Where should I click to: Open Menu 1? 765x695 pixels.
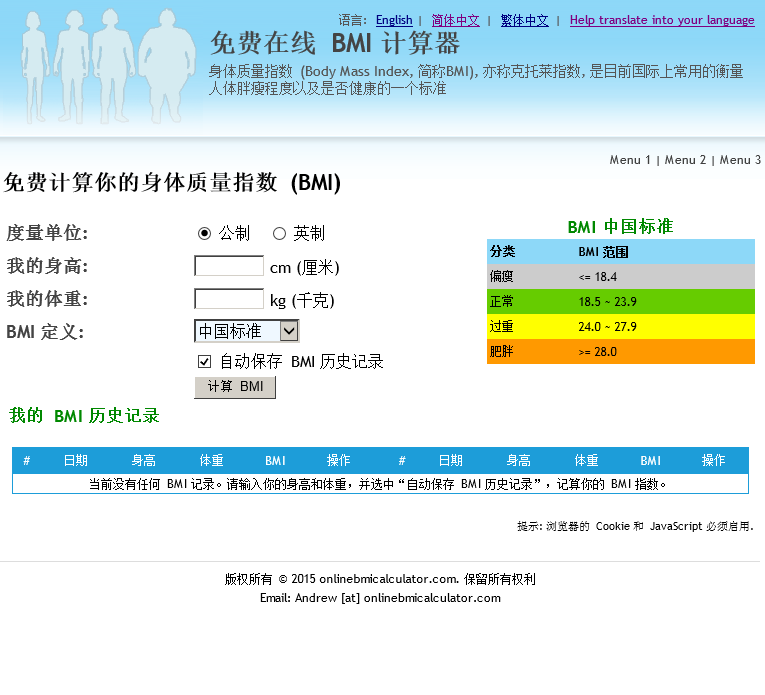click(x=630, y=160)
